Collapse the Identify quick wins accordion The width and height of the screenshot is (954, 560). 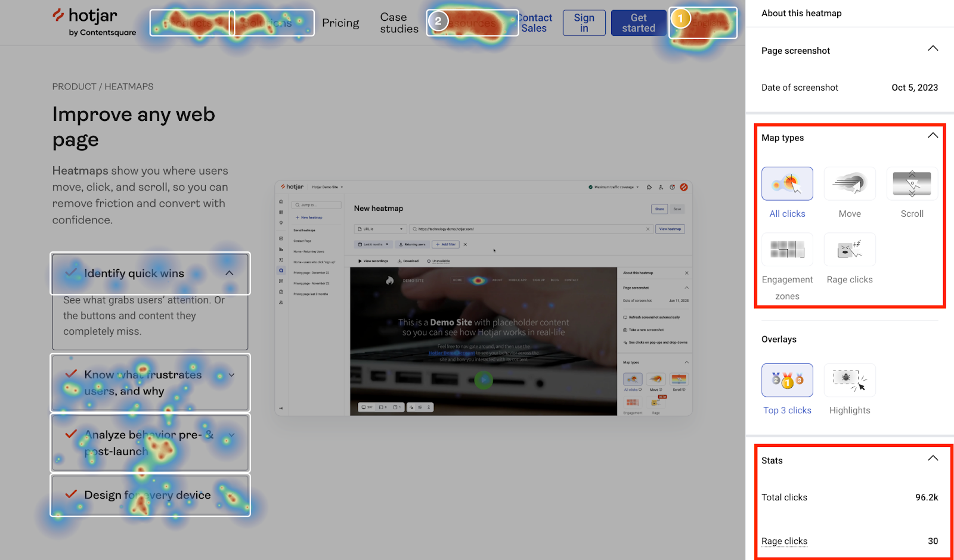150,273
